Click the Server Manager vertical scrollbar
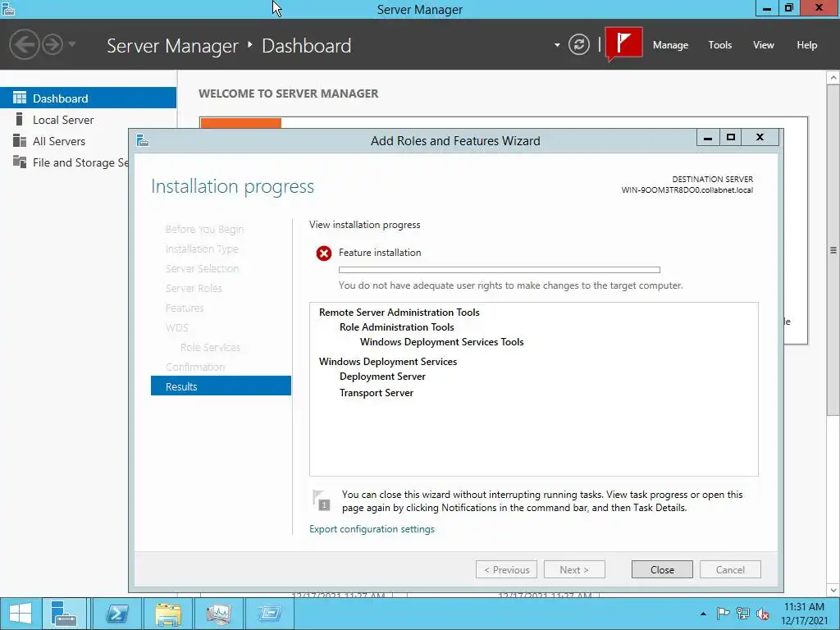The image size is (840, 630). tap(833, 249)
